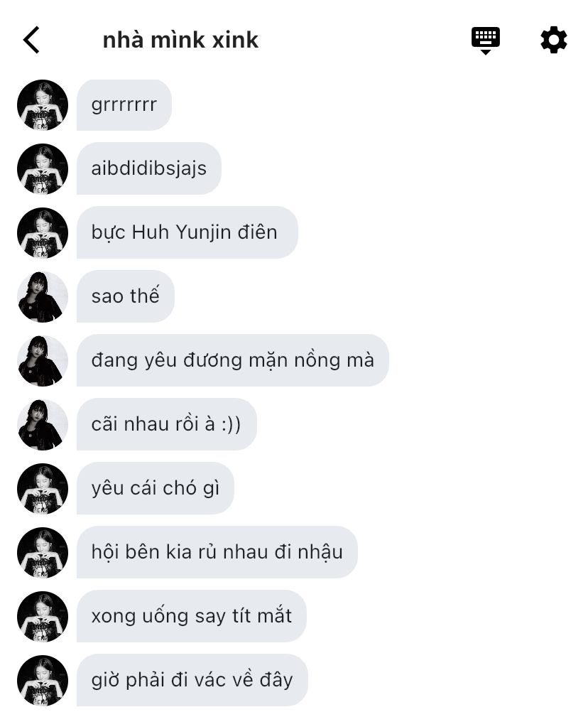This screenshot has width=588, height=712.
Task: Select the 'giờ phải đi vác về đây' message
Action: (x=192, y=681)
